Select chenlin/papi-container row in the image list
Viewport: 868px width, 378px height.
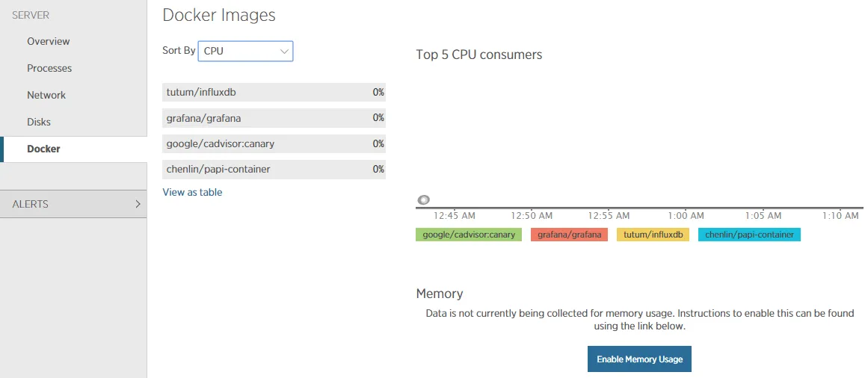(x=274, y=169)
